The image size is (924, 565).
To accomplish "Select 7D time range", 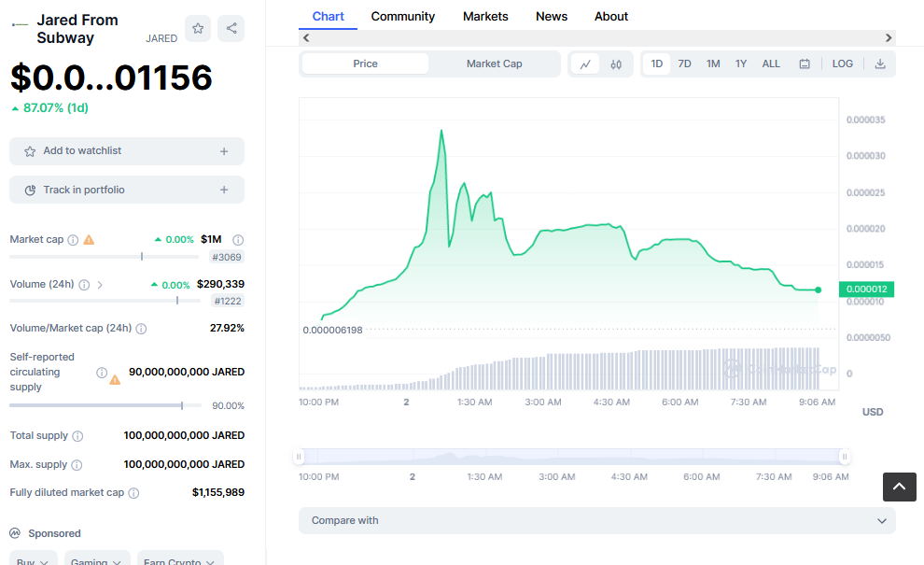I will tap(684, 64).
